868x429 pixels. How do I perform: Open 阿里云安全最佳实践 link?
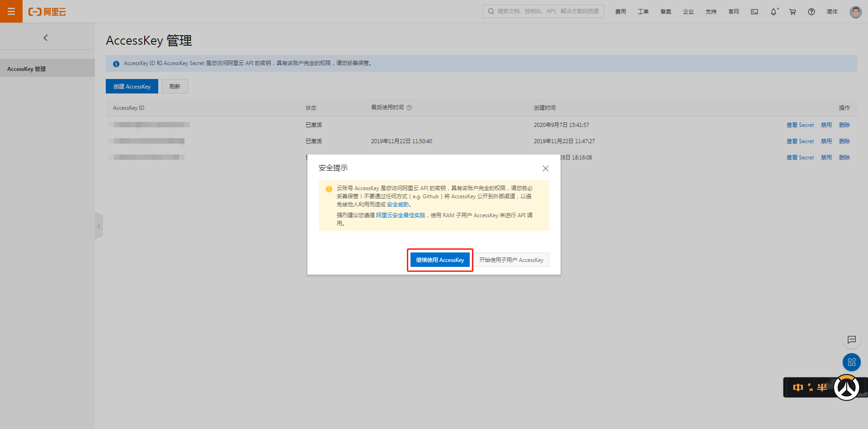[x=401, y=215]
